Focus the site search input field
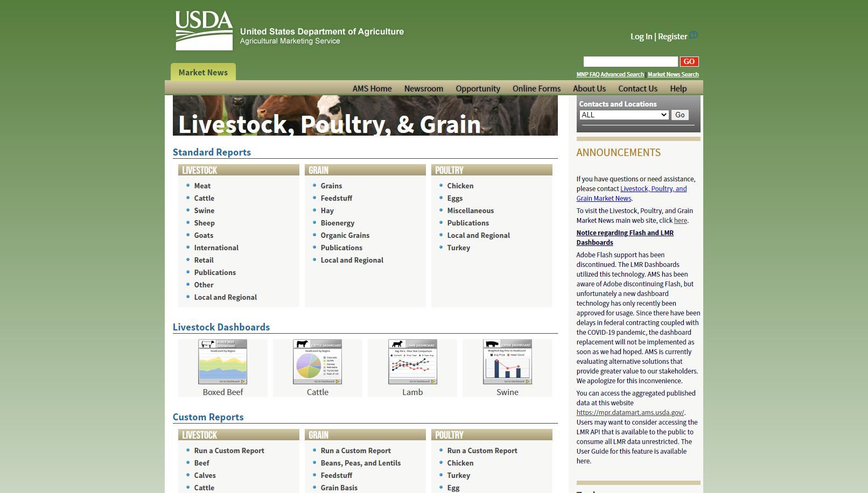The height and width of the screenshot is (493, 868). pyautogui.click(x=631, y=61)
